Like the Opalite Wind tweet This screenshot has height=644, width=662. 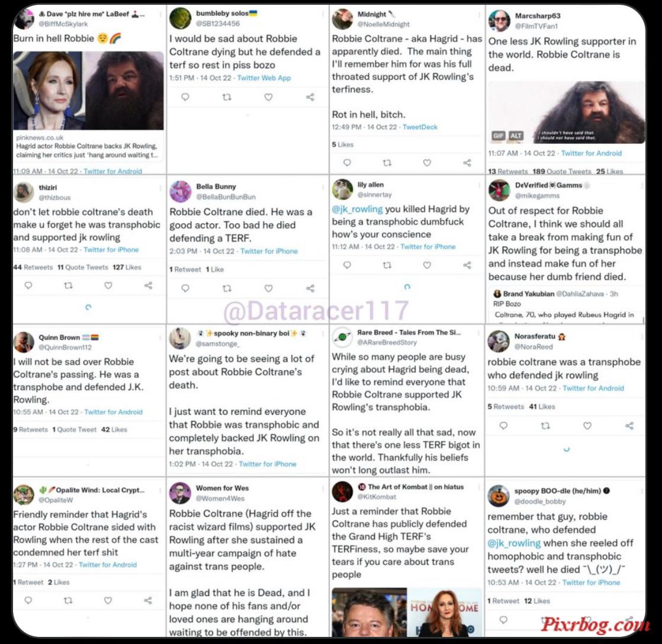coord(108,601)
